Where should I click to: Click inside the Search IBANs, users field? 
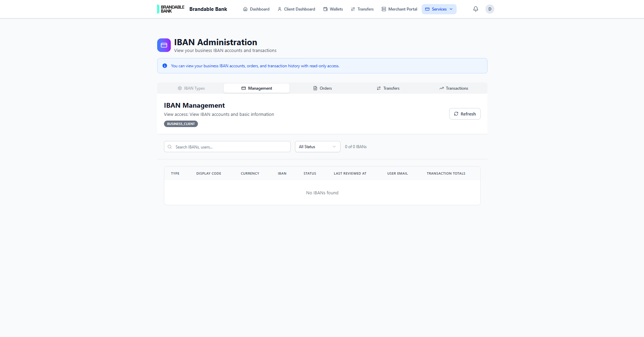[x=227, y=146]
